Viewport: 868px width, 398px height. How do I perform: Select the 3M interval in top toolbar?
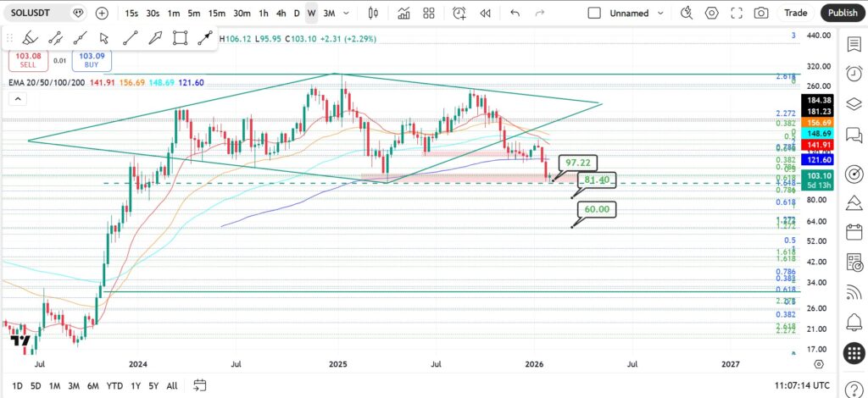coord(329,14)
